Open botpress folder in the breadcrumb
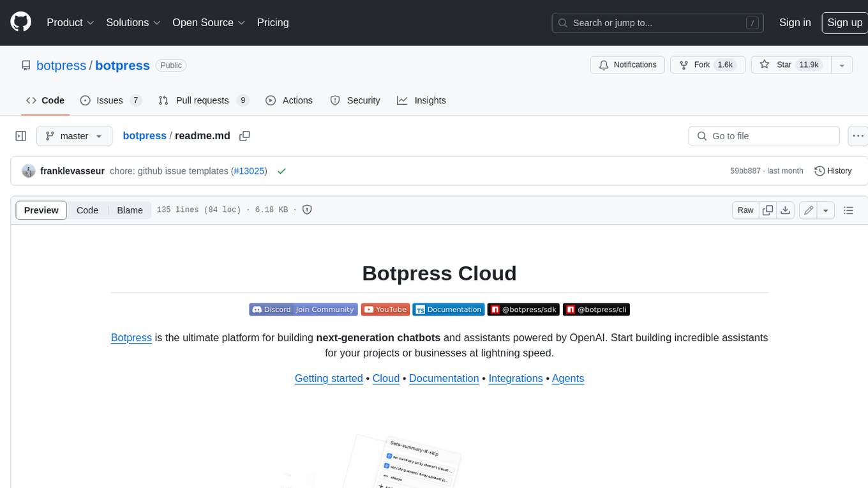 click(144, 135)
